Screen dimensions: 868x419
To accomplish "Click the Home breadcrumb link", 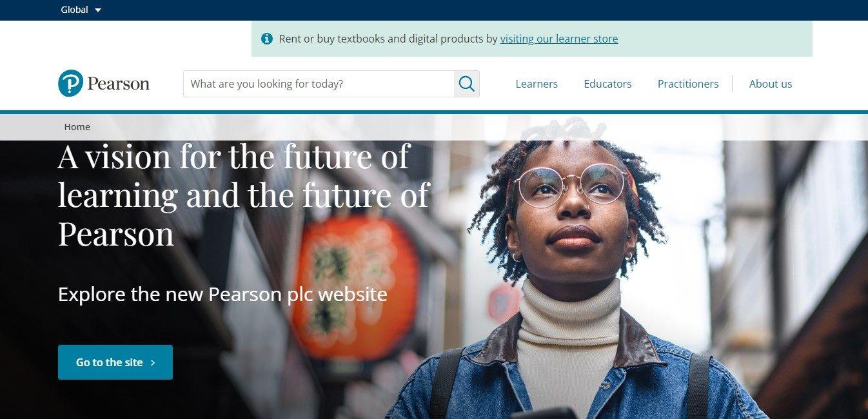I will pos(77,127).
